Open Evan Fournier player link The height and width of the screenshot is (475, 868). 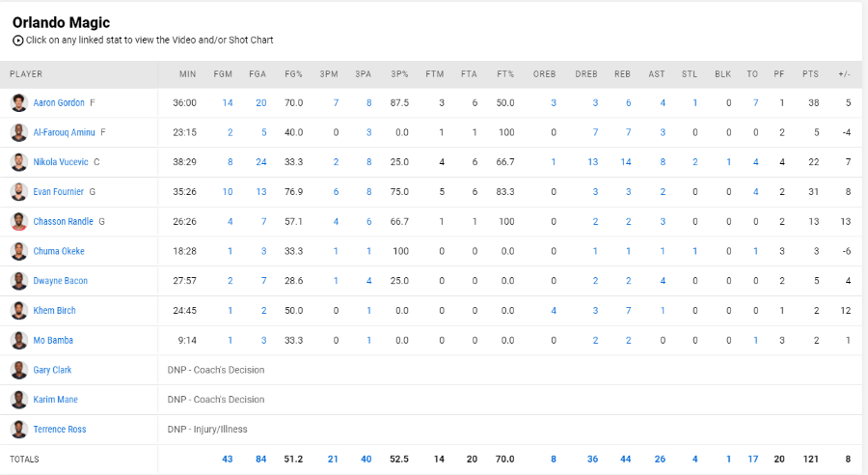coord(58,192)
